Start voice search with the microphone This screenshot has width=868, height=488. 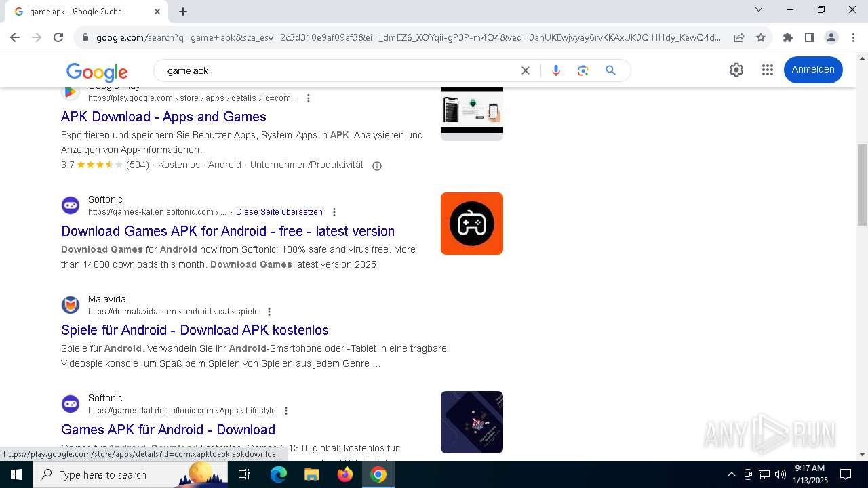point(556,70)
